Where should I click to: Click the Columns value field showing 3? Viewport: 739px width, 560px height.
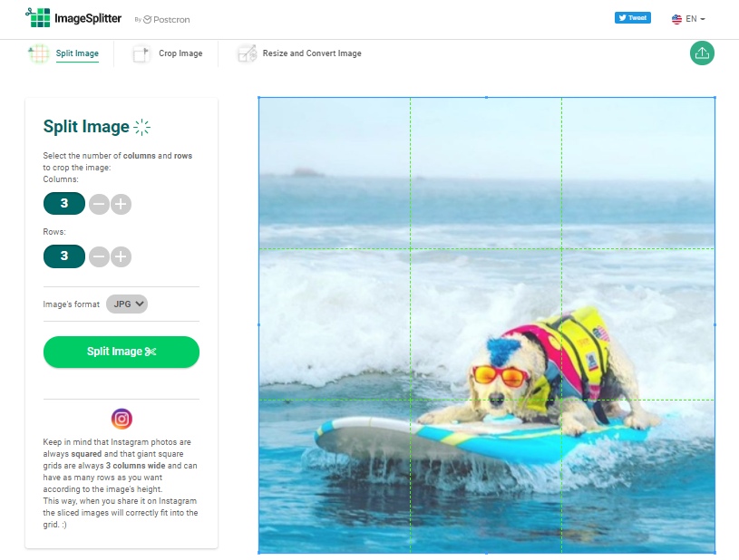64,204
